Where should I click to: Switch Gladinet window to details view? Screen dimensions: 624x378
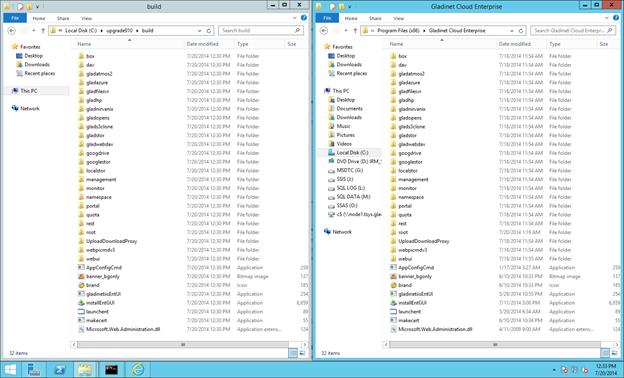tap(605, 353)
